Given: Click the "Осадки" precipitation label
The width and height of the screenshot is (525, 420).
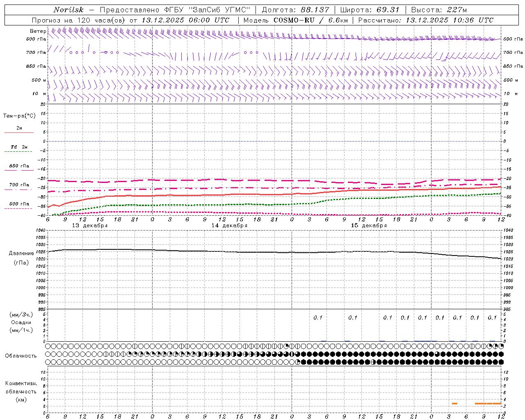Looking at the screenshot, I should click(21, 322).
